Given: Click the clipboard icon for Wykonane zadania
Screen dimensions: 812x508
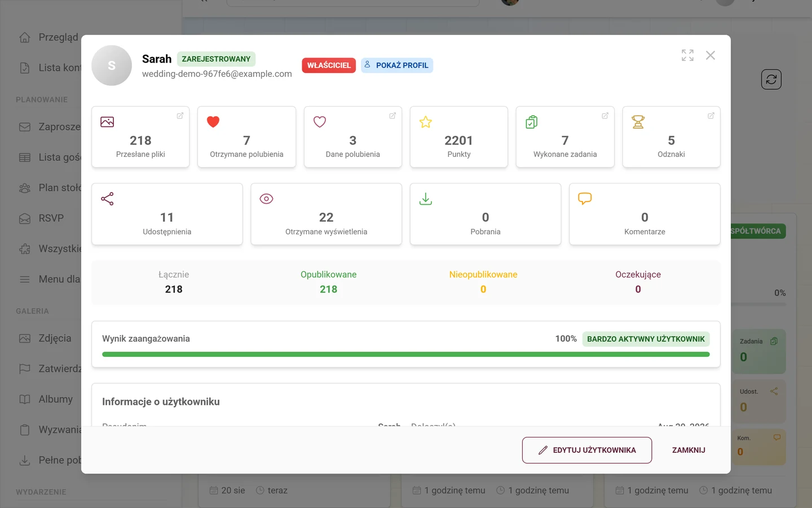Looking at the screenshot, I should [532, 122].
